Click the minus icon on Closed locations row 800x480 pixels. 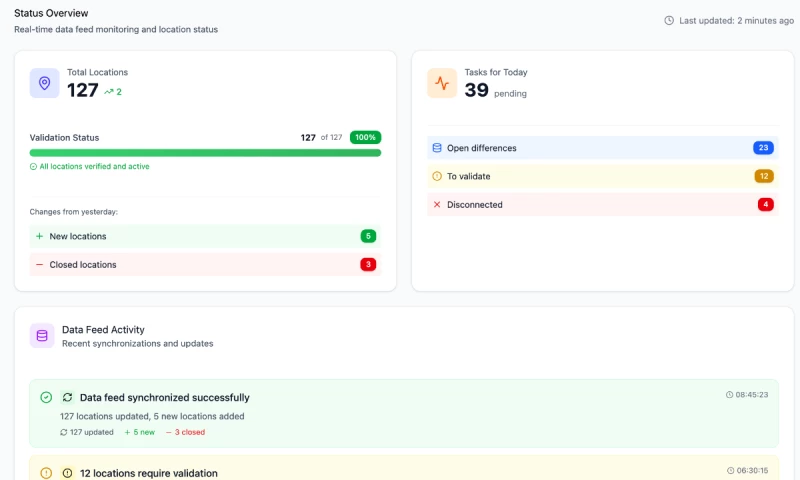coord(39,265)
